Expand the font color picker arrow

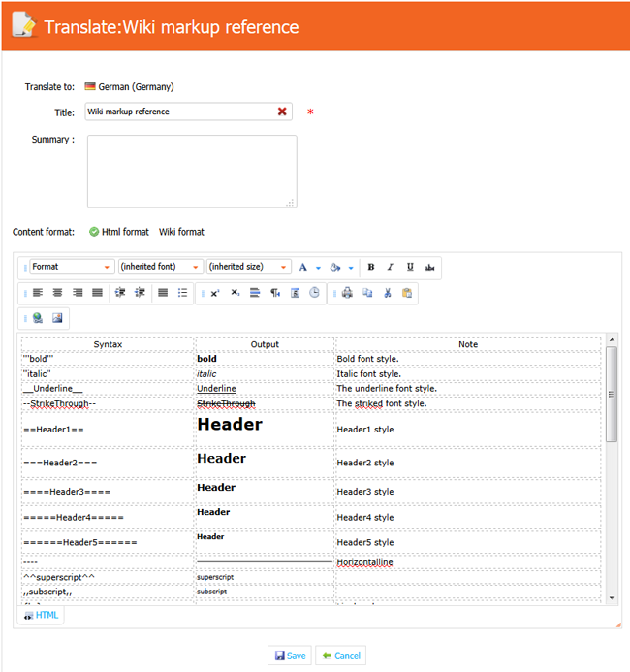318,268
